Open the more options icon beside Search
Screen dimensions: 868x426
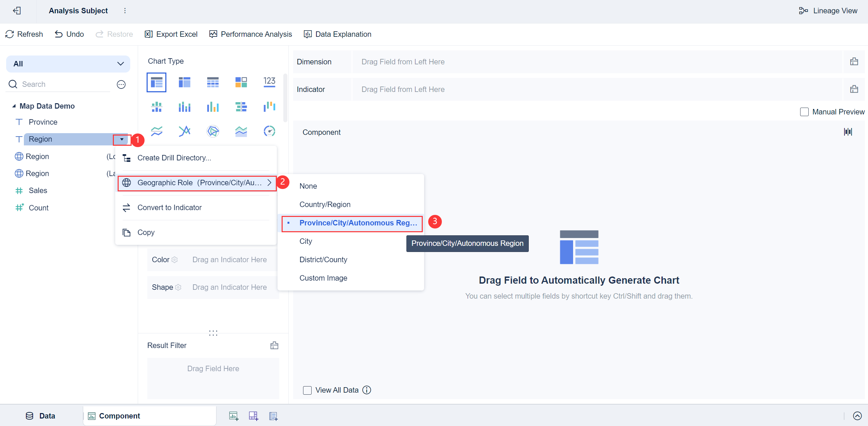(121, 84)
